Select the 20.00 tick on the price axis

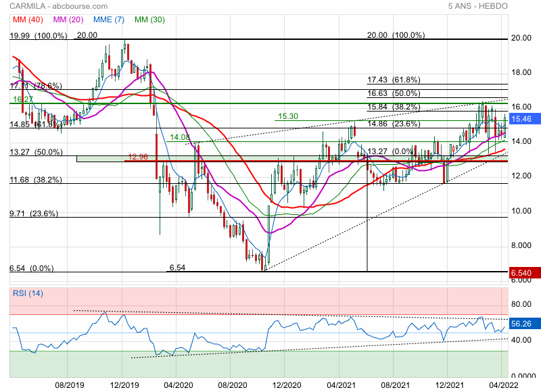pos(521,38)
